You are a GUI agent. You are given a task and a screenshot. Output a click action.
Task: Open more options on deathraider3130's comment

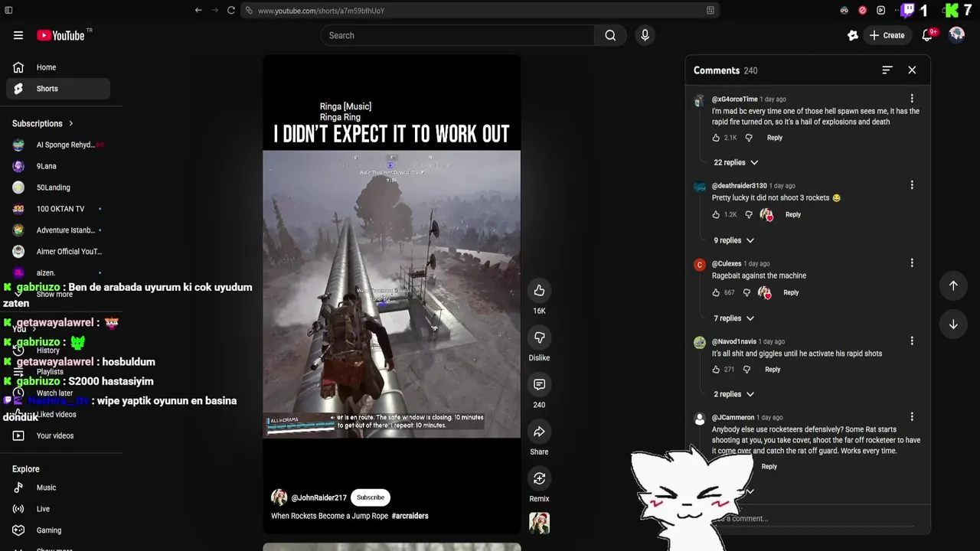pos(912,185)
